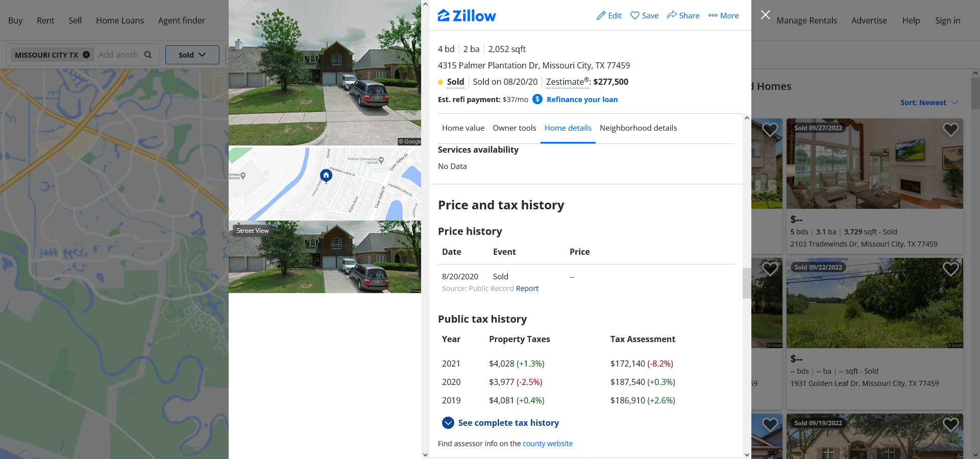The height and width of the screenshot is (459, 980).
Task: Click the detail panel scrollbar thumb
Action: [747, 283]
